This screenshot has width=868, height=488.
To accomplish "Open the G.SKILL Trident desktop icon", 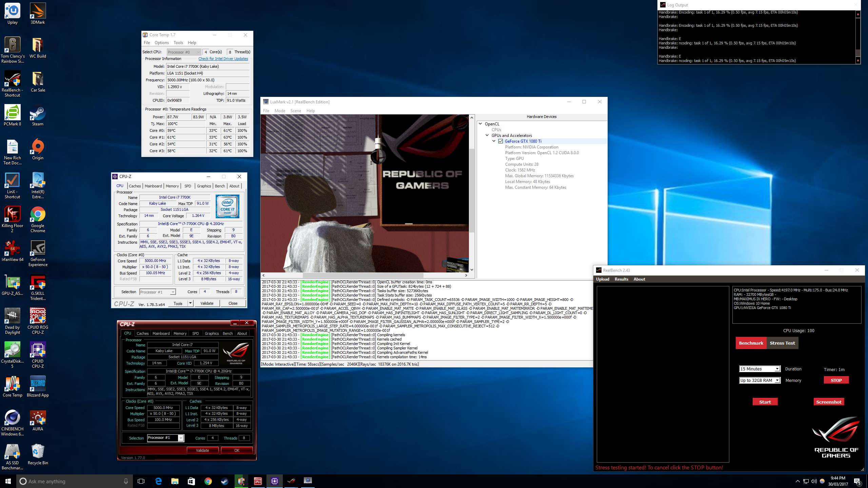I will tap(38, 287).
